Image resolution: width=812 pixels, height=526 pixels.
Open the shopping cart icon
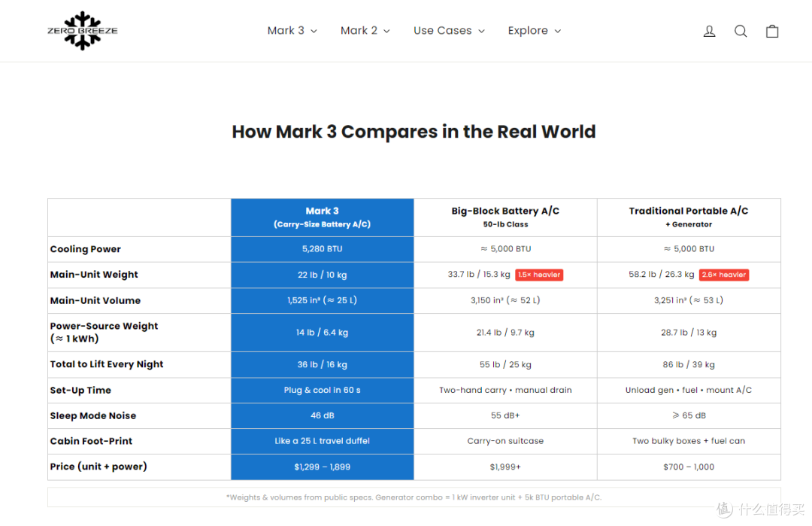[x=772, y=31]
